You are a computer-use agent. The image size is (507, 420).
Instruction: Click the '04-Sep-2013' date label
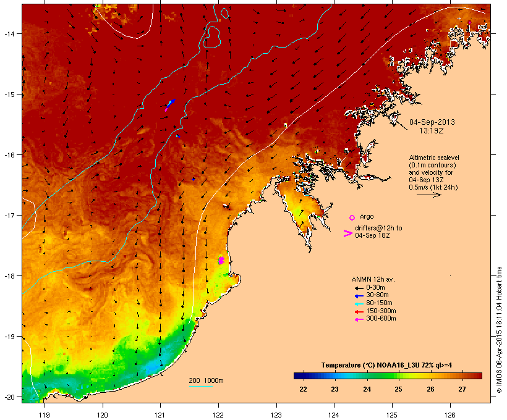(432, 122)
